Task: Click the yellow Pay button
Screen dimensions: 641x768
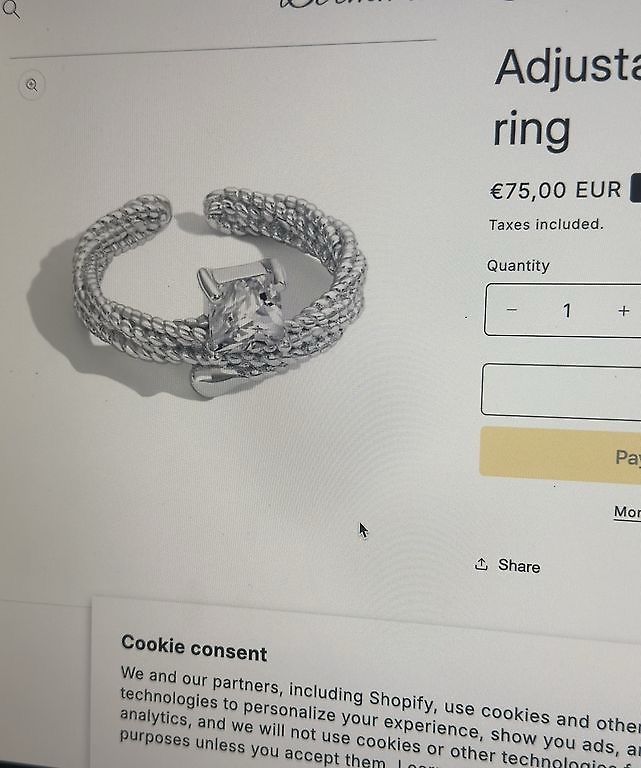Action: click(x=561, y=455)
